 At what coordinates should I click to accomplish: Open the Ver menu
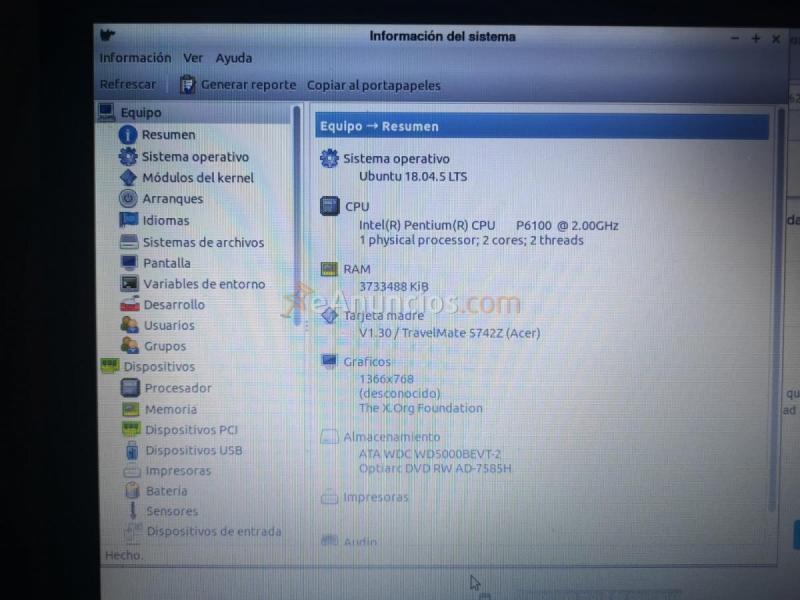tap(192, 57)
